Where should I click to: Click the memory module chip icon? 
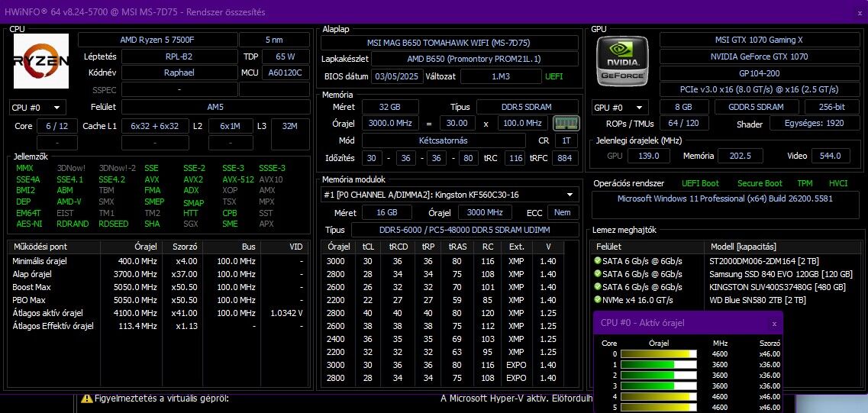pyautogui.click(x=566, y=123)
